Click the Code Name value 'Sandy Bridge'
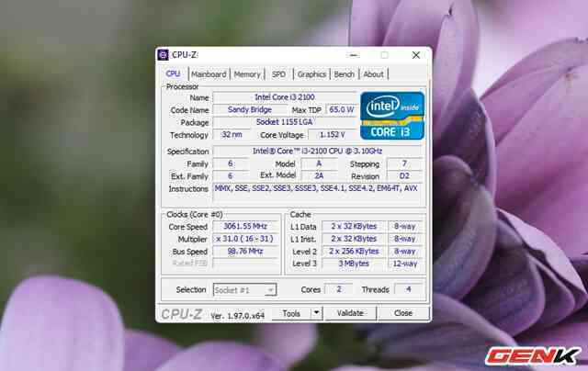This screenshot has height=371, width=588. click(x=249, y=110)
